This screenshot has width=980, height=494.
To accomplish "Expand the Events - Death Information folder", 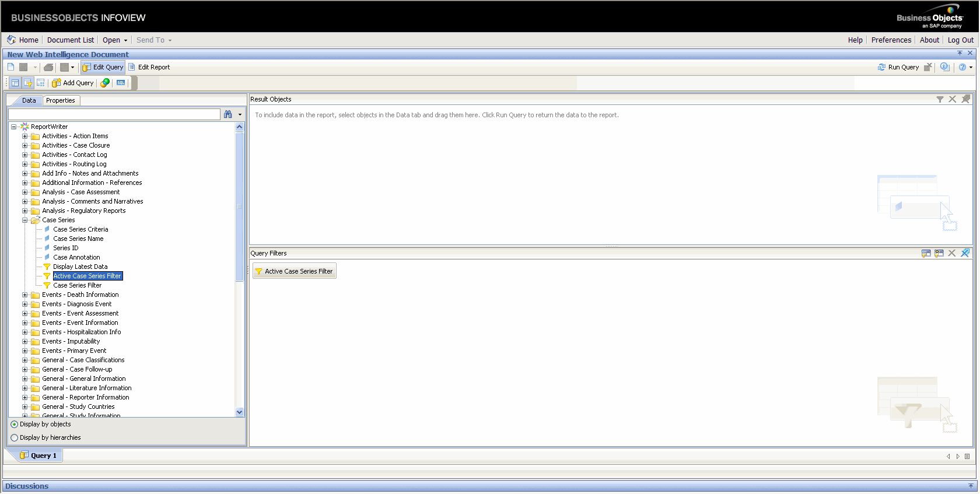I will coord(25,295).
